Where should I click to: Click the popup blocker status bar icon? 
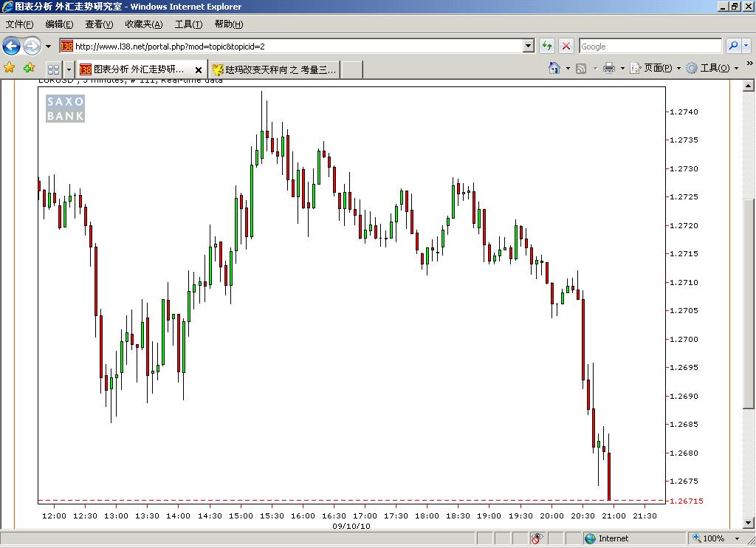tap(537, 539)
